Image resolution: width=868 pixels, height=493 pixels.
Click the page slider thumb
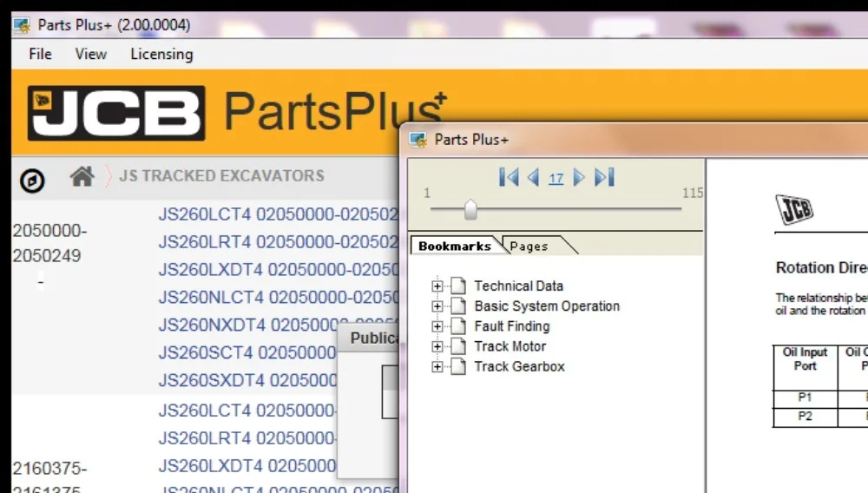[470, 210]
